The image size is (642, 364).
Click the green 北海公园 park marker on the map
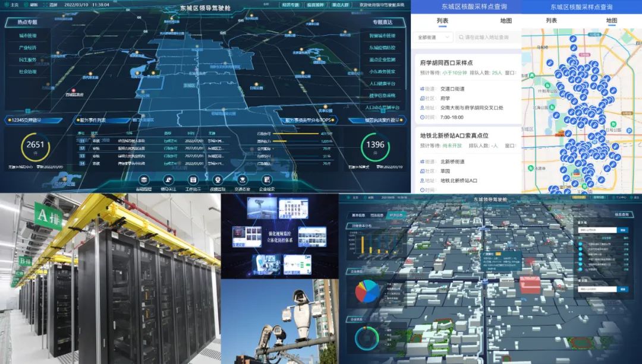(552, 107)
